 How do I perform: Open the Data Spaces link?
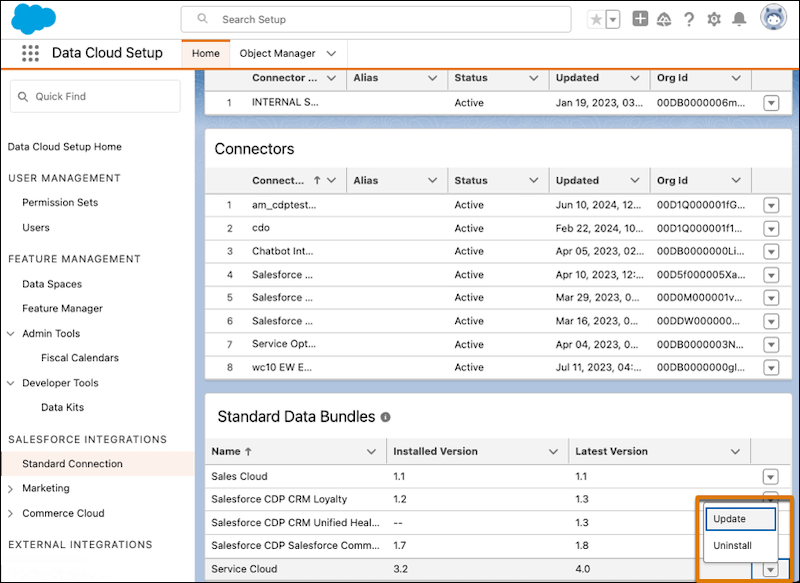coord(52,284)
